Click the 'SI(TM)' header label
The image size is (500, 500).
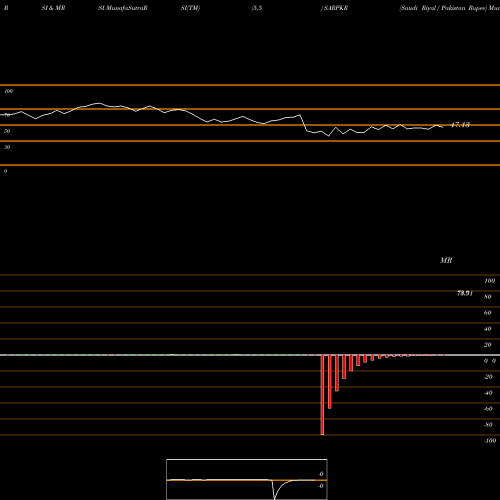coord(191,8)
